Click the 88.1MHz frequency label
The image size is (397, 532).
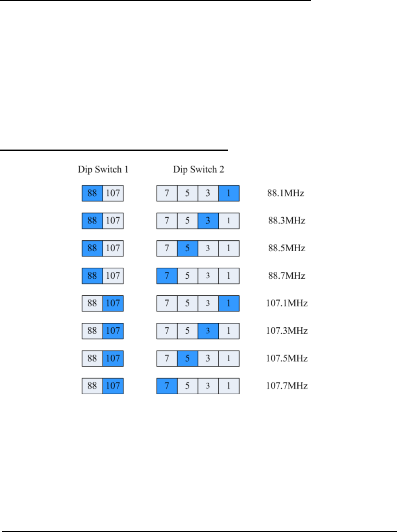click(x=286, y=193)
